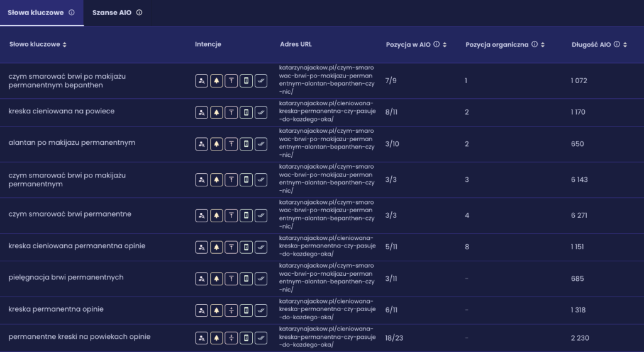
Task: Click organic position '8' in opinie row
Action: (x=467, y=247)
